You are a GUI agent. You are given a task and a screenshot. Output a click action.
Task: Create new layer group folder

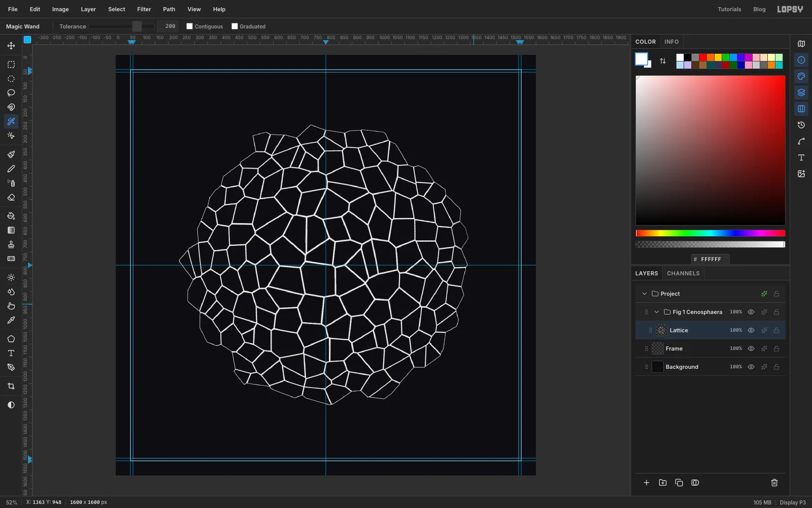pos(663,483)
